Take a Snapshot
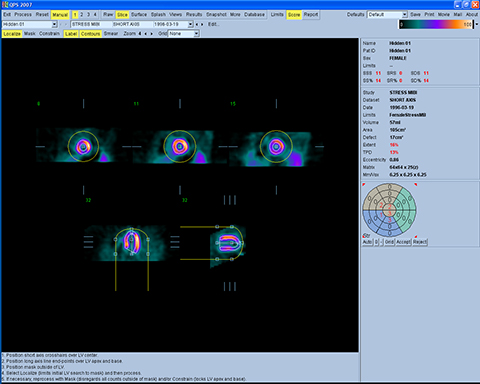 point(216,15)
